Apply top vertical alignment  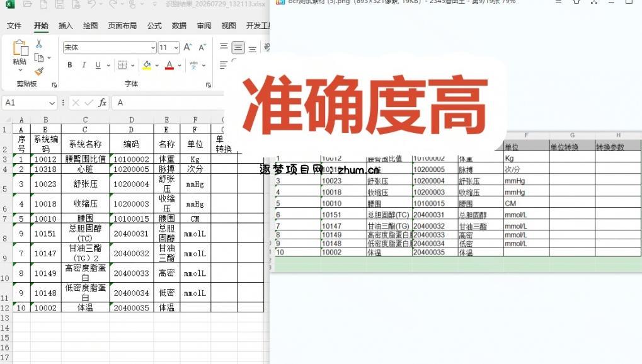pyautogui.click(x=224, y=46)
